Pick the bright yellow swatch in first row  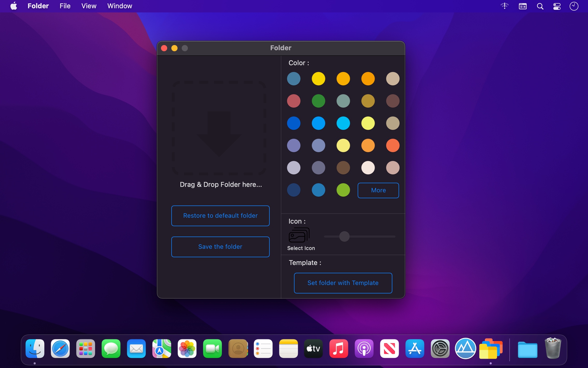(x=318, y=79)
